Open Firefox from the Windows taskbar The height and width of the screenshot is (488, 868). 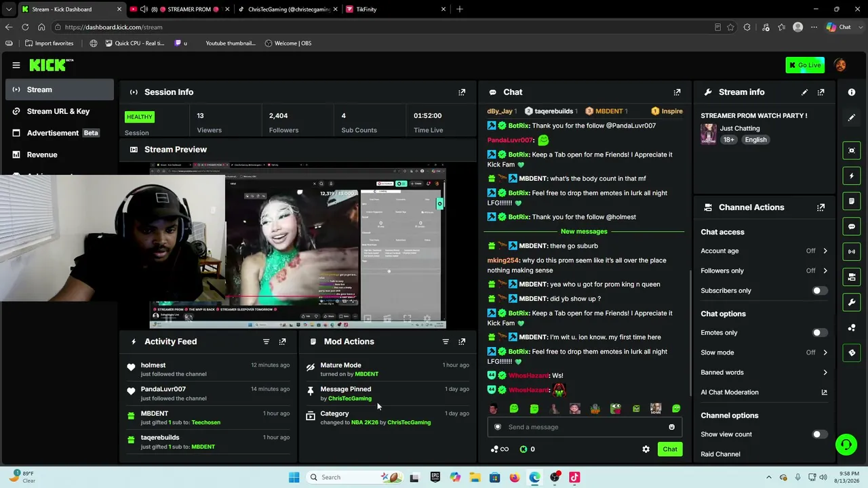point(515,477)
